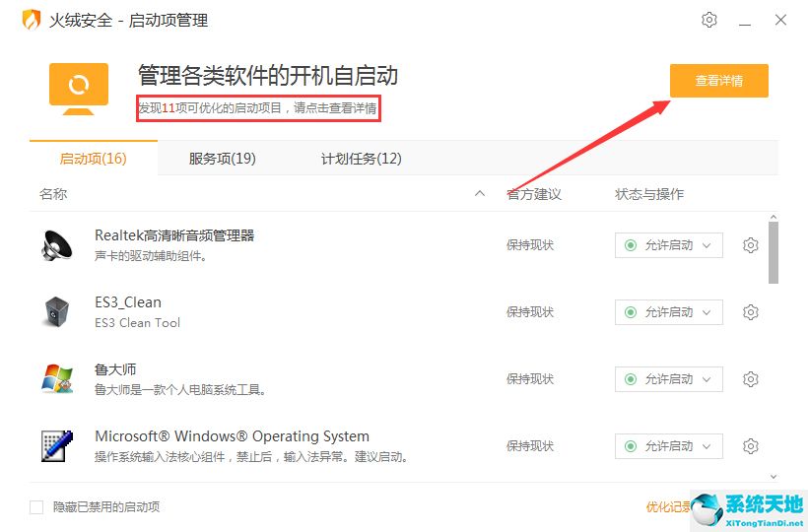Click the ES3_Clean trash bin icon
808x532 pixels.
pyautogui.click(x=57, y=312)
